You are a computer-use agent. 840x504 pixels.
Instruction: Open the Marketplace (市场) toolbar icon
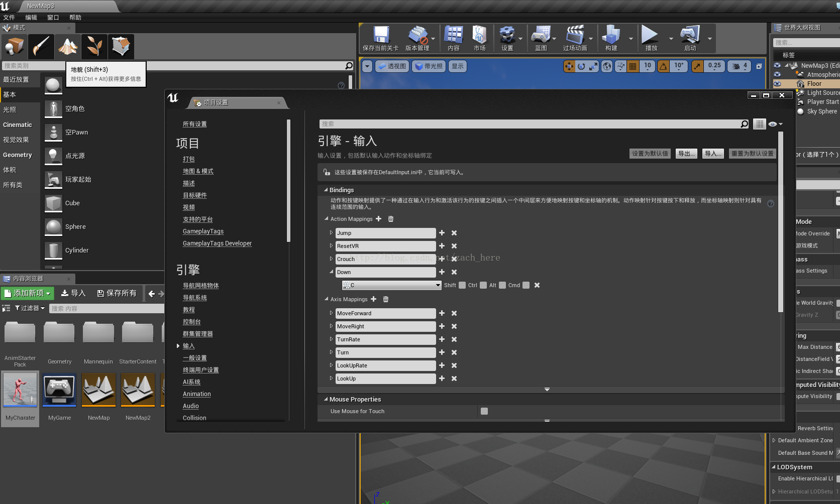pos(479,39)
